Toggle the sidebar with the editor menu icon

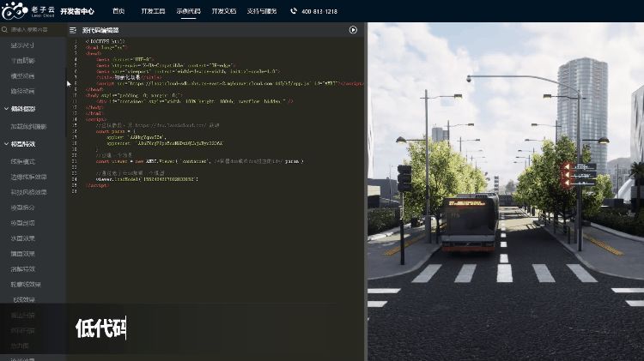pos(73,30)
